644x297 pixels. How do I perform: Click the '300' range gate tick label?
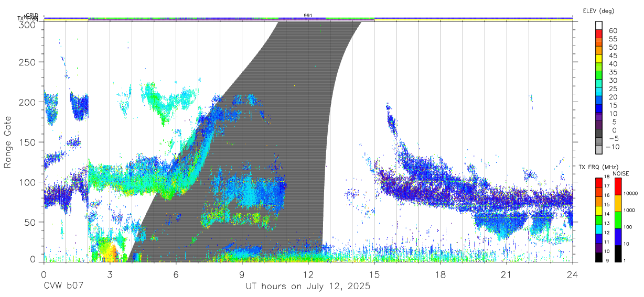point(26,24)
